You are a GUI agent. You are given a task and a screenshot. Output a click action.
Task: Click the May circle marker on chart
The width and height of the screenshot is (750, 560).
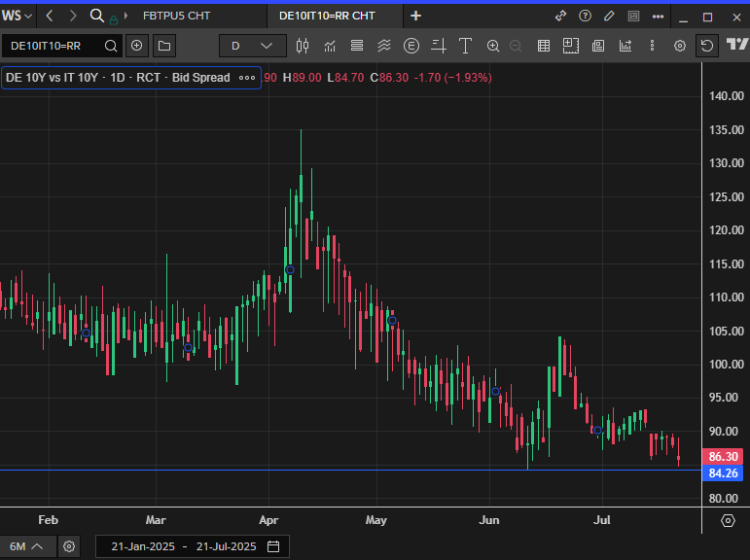click(392, 321)
